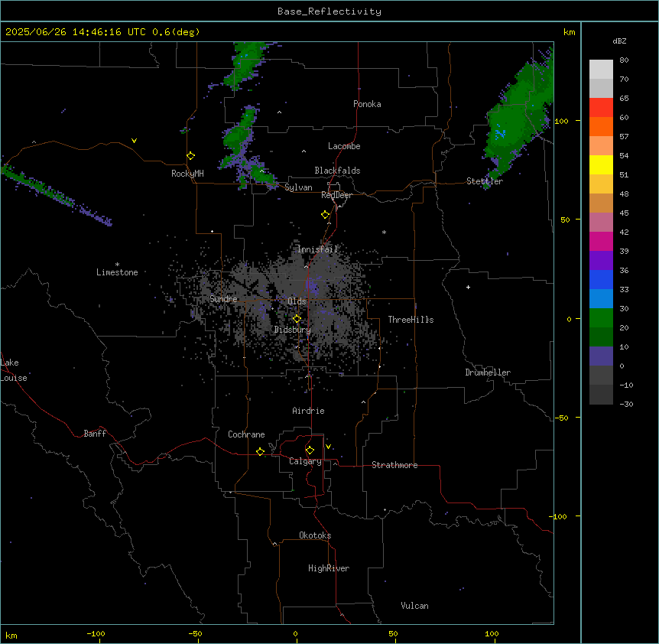Screen dimensions: 659x644
Task: Click the Calgary city label
Action: click(x=305, y=461)
